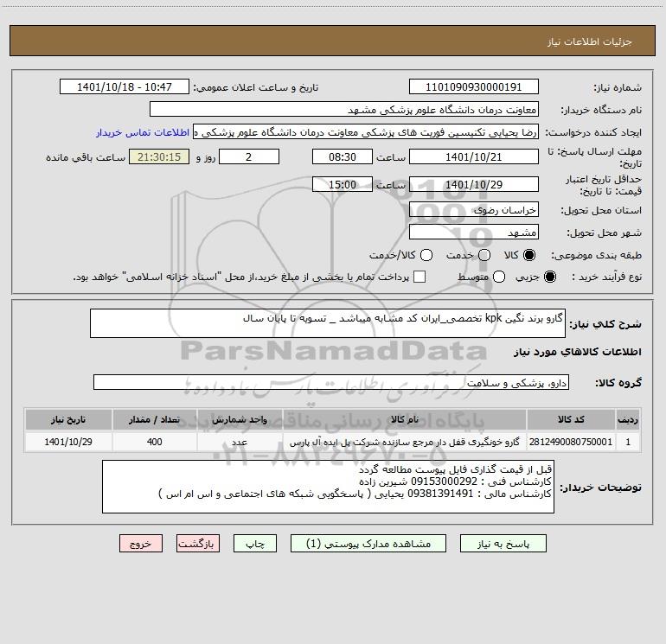This screenshot has height=644, width=666.
Task: Click the واحد شمارش column header
Action: (x=240, y=419)
